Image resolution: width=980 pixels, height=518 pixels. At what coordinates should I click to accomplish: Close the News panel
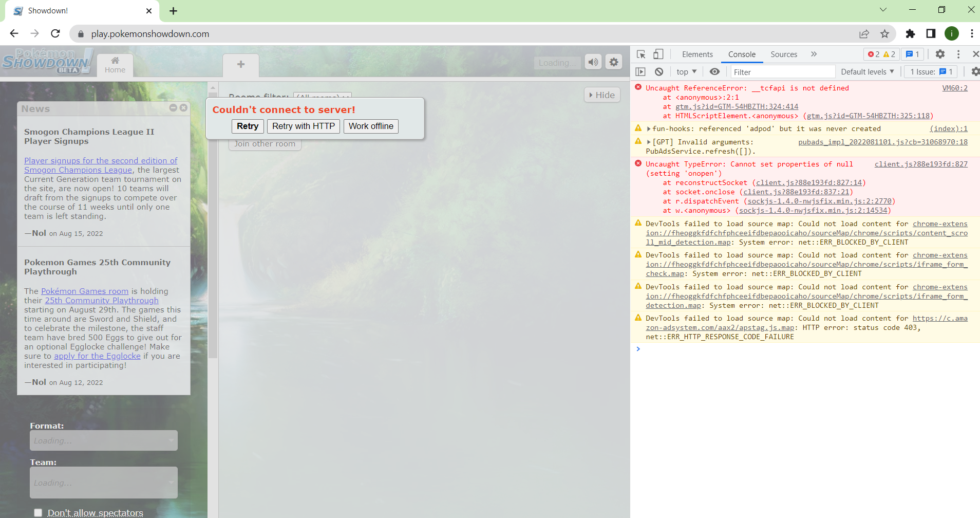click(183, 108)
